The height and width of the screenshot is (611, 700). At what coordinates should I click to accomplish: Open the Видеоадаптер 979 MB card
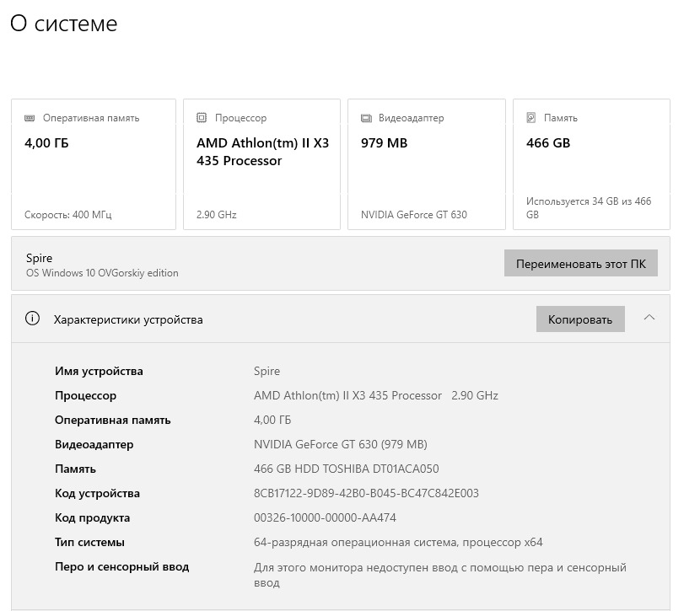pos(426,164)
